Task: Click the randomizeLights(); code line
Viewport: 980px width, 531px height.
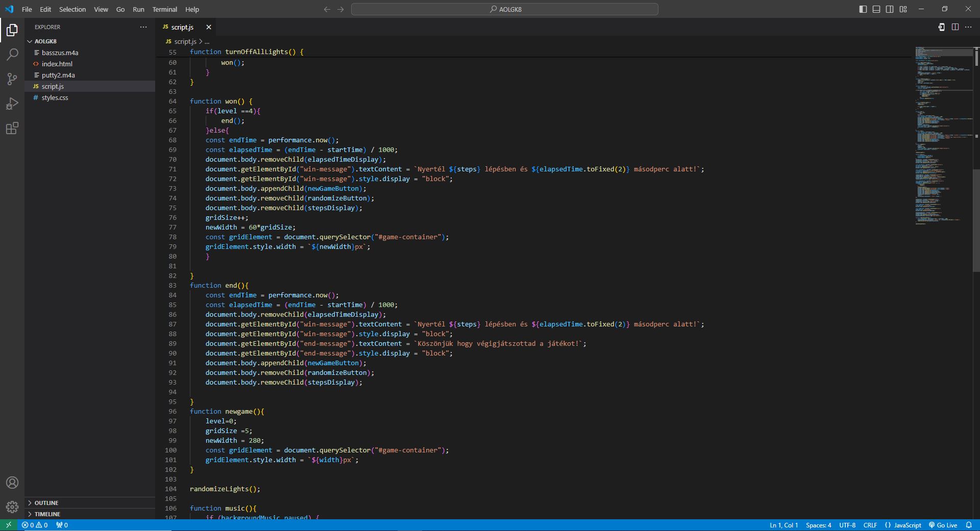Action: [x=225, y=489]
